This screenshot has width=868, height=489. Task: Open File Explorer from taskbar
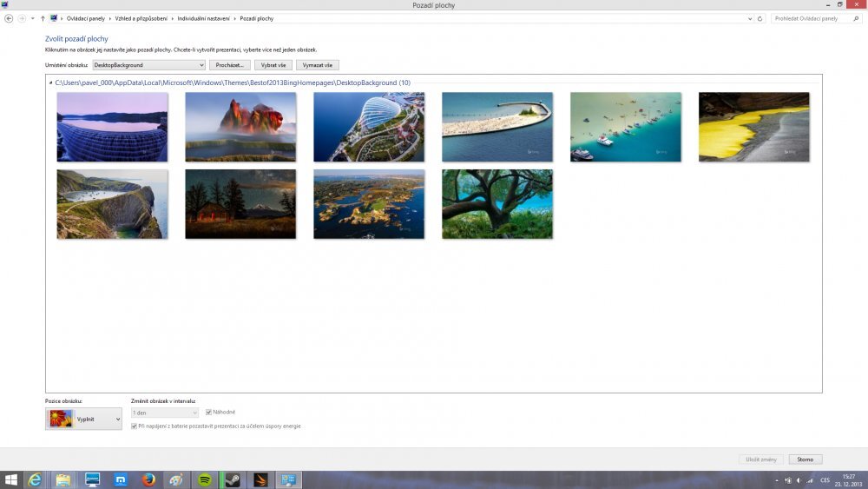(x=63, y=479)
